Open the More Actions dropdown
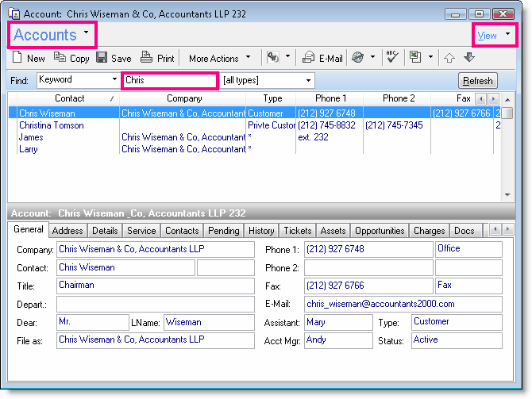Image resolution: width=532 pixels, height=399 pixels. point(219,58)
